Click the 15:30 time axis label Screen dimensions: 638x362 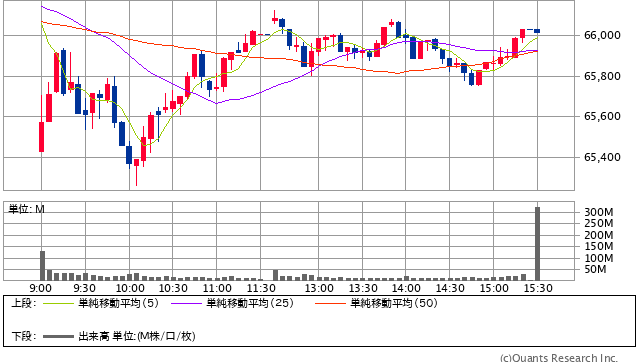tap(538, 288)
